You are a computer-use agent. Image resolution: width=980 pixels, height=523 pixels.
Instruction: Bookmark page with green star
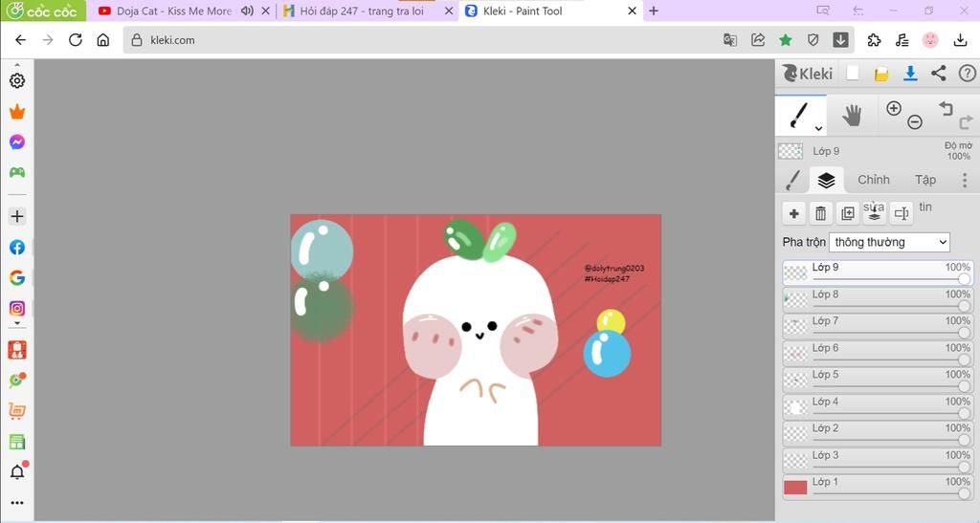786,40
